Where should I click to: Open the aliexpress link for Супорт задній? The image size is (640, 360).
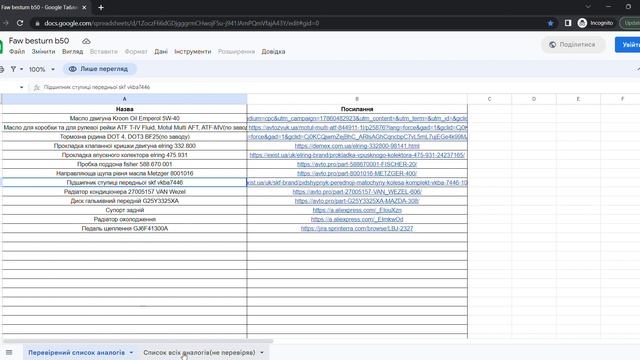click(x=357, y=210)
